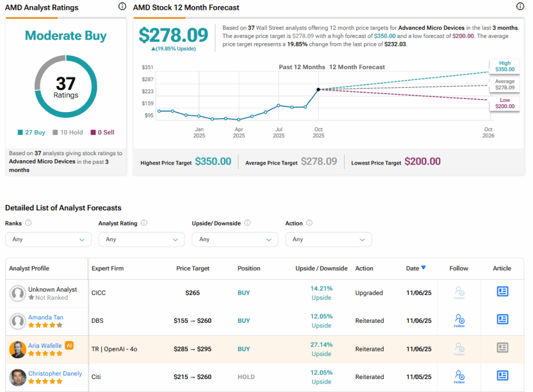Click the info icon next to Ranks
The height and width of the screenshot is (392, 533).
[x=28, y=223]
